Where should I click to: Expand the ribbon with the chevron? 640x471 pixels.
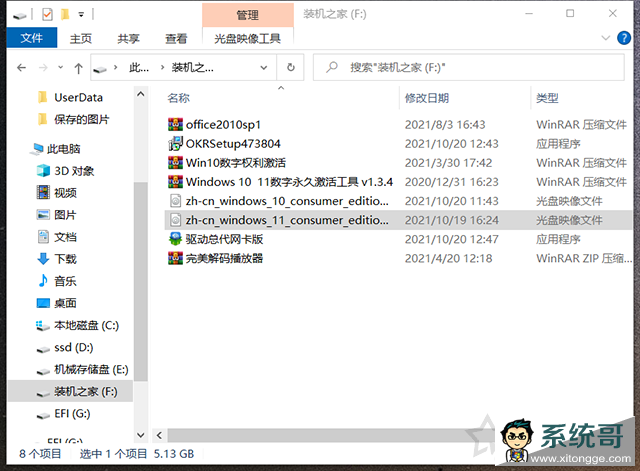605,38
